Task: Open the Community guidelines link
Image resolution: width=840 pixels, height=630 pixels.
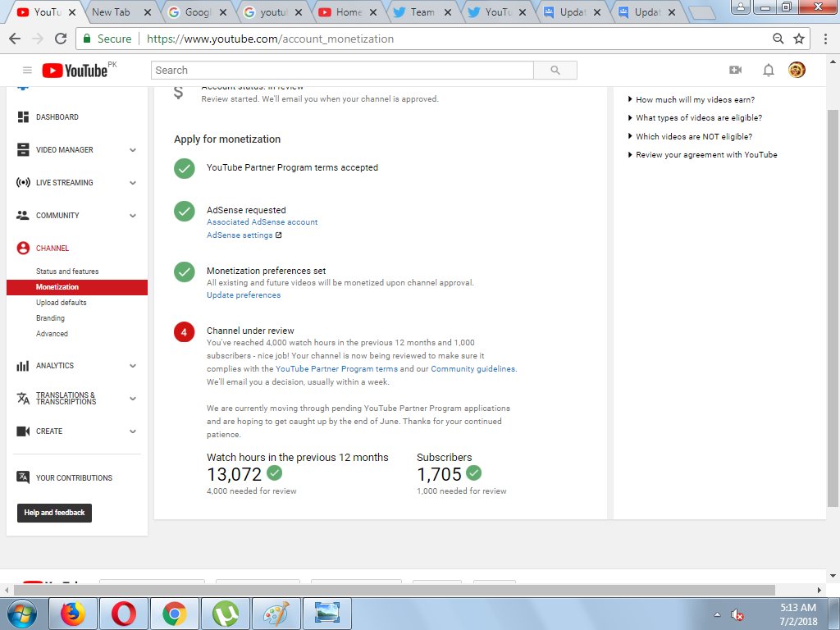Action: pos(472,368)
